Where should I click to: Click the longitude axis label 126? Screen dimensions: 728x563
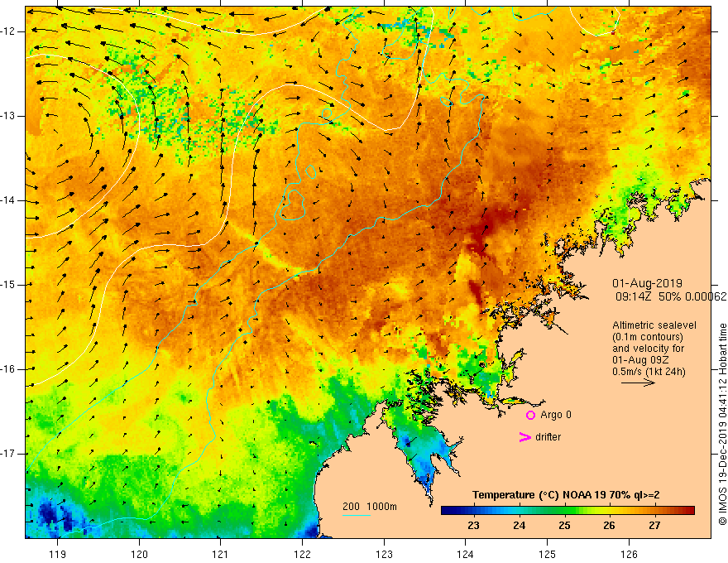click(629, 554)
